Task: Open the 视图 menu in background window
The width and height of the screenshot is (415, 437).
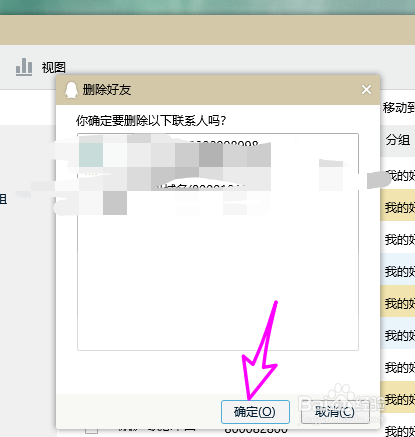Action: 53,68
